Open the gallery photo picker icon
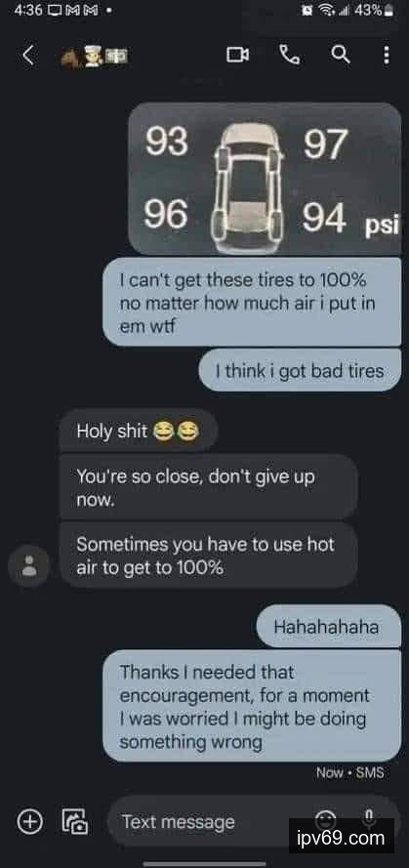409x868 pixels. pyautogui.click(x=75, y=821)
